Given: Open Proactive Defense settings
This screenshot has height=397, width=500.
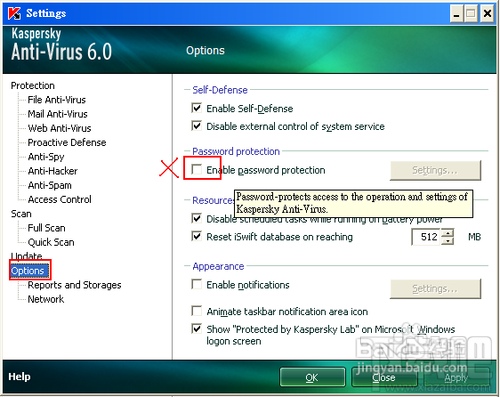Looking at the screenshot, I should 67,142.
